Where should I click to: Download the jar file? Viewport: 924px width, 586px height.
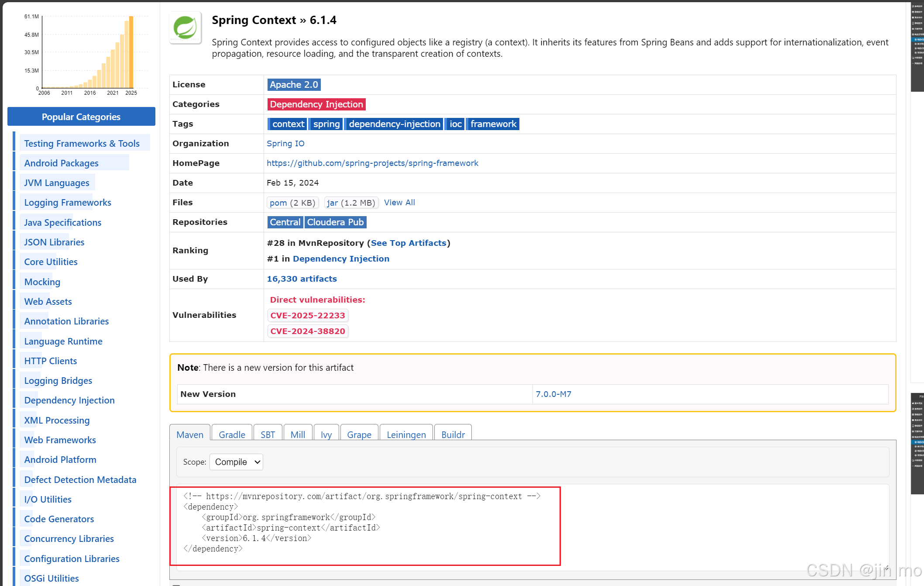click(x=351, y=203)
